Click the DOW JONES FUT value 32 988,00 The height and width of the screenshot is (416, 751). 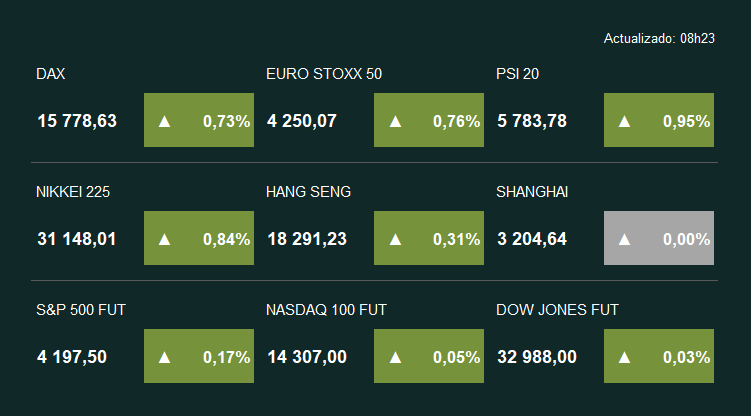pos(537,357)
